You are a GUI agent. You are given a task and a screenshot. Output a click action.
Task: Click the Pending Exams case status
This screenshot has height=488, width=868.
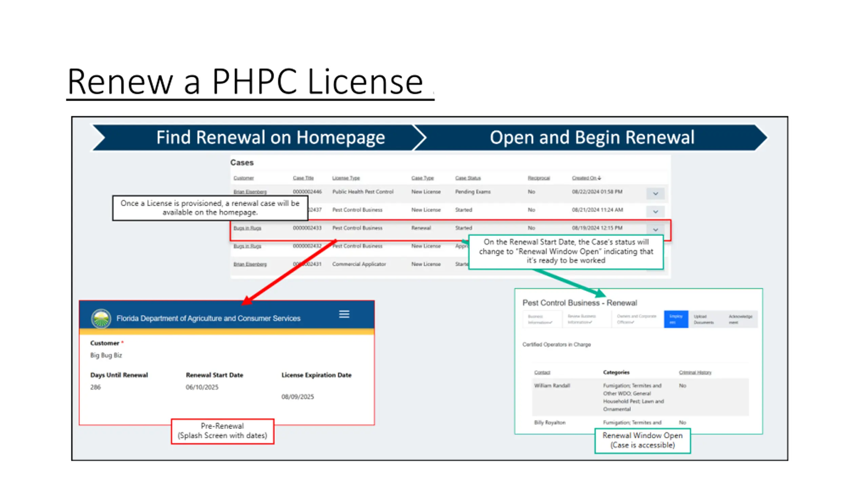click(x=473, y=192)
